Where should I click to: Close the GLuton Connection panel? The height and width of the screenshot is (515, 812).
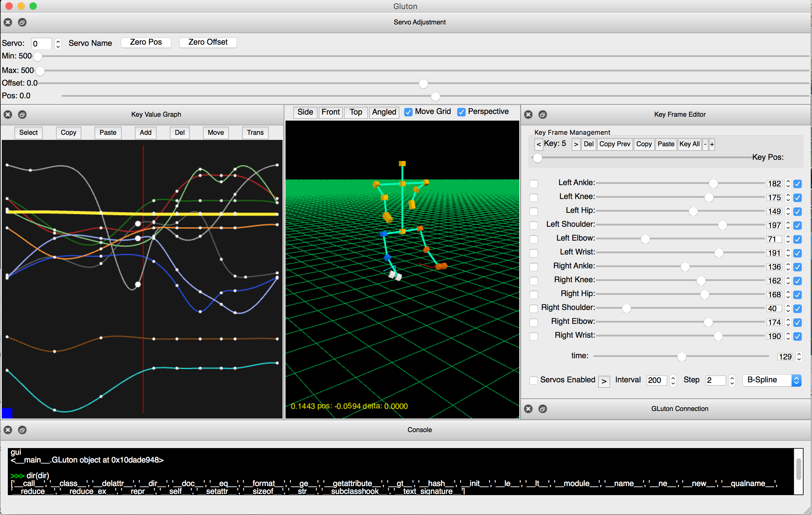pyautogui.click(x=528, y=409)
